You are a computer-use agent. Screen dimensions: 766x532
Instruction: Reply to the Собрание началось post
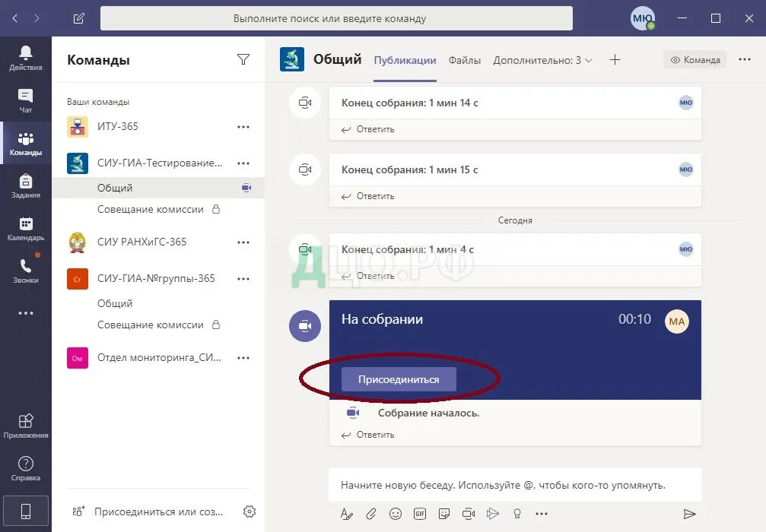click(368, 435)
